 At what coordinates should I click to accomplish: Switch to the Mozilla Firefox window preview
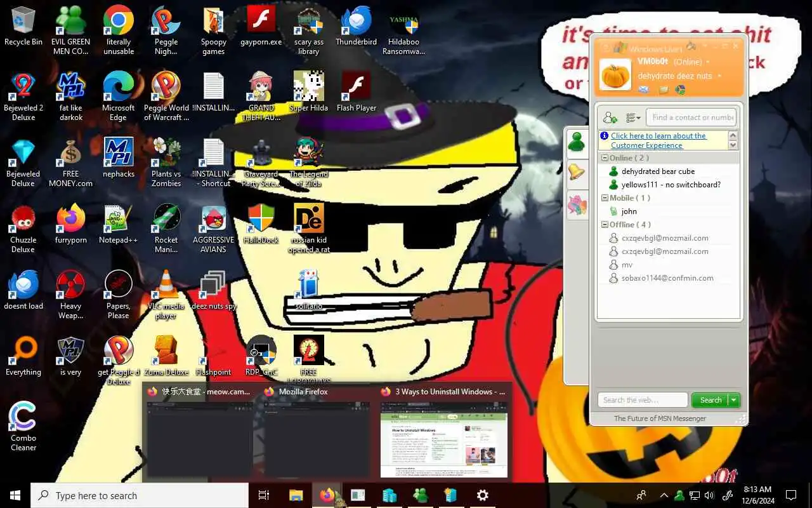[316, 432]
